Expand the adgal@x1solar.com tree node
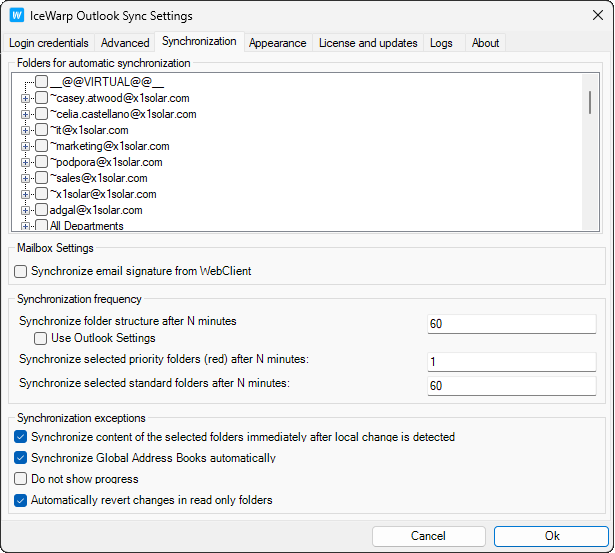 click(x=25, y=210)
